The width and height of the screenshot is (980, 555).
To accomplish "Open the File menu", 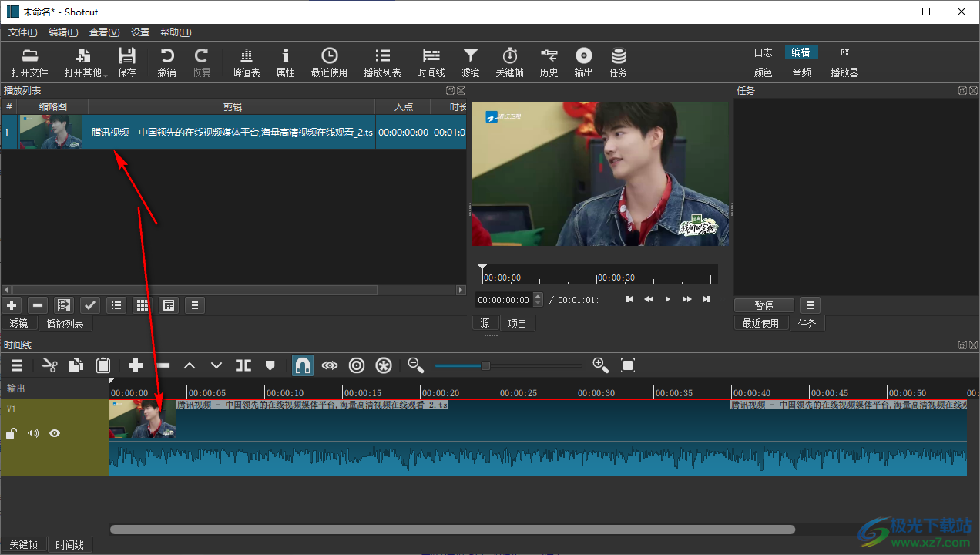I will tap(22, 32).
